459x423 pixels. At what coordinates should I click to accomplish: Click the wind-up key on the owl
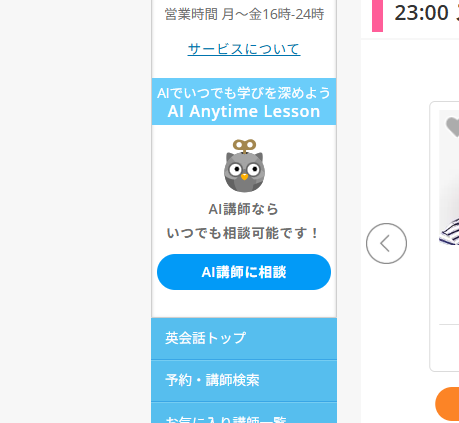(244, 146)
